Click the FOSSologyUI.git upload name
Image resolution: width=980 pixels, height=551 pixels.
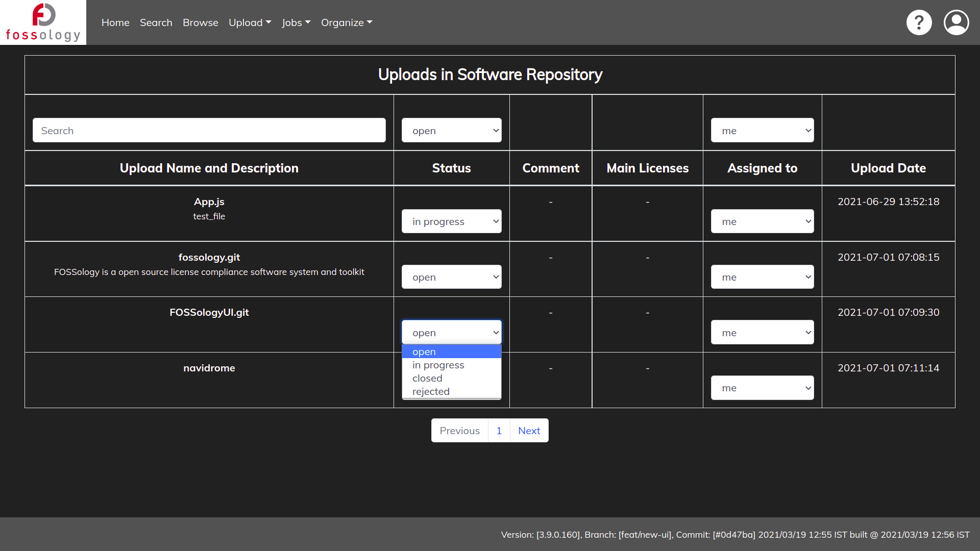pos(209,312)
